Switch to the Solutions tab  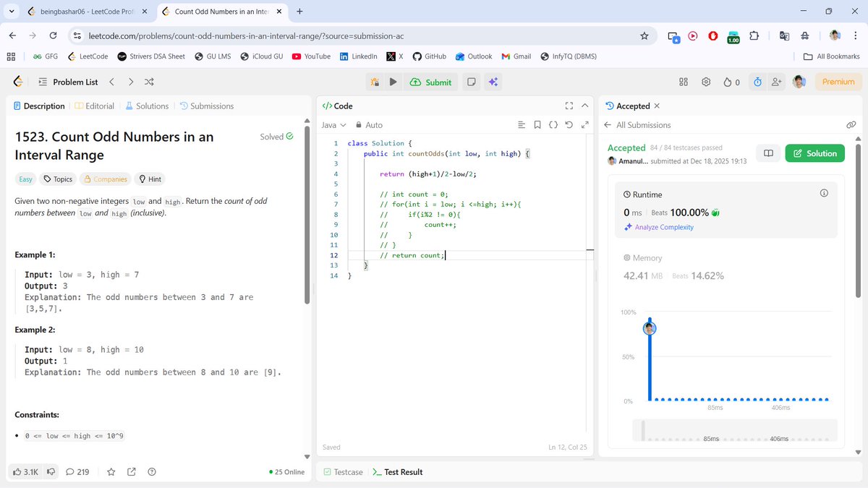tap(147, 106)
